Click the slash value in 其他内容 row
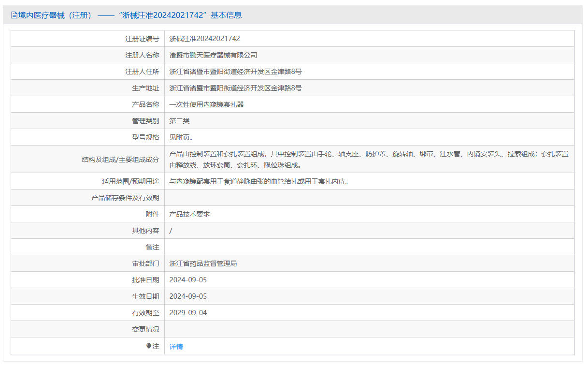This screenshot has height=365, width=588. [x=171, y=231]
